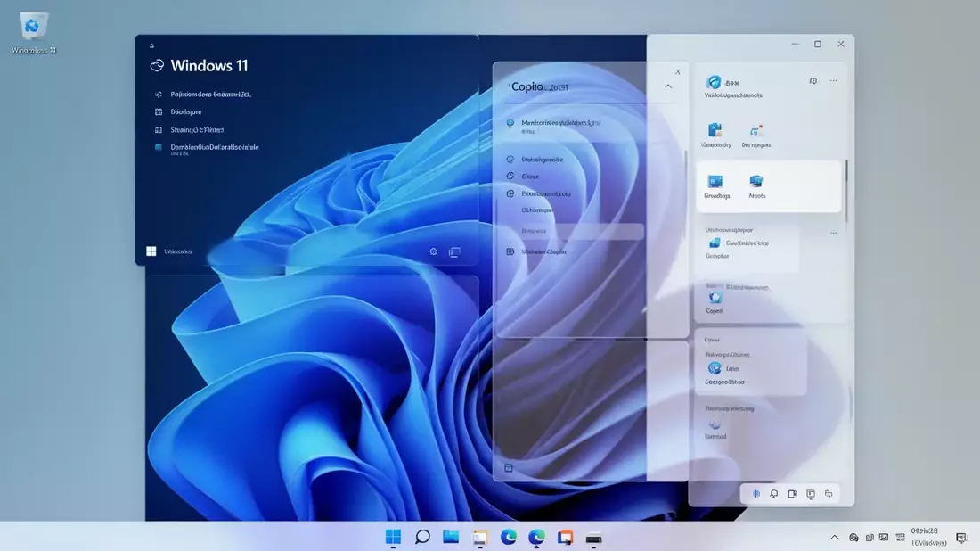Click the right panel vertical scrollbar
Screen dimensions: 980x551
(847, 191)
